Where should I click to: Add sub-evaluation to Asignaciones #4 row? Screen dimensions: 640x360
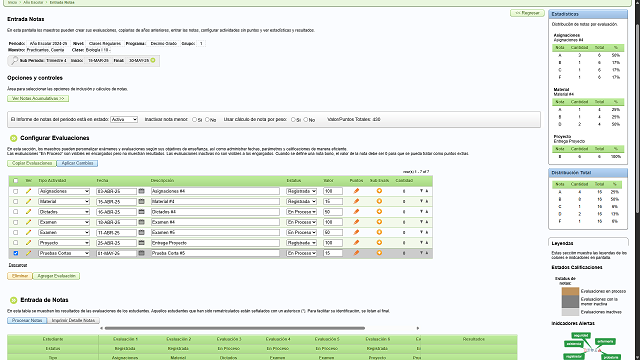click(x=379, y=191)
